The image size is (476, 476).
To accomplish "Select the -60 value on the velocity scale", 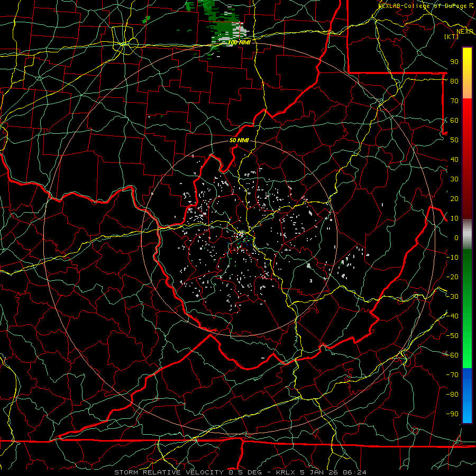I will point(452,355).
